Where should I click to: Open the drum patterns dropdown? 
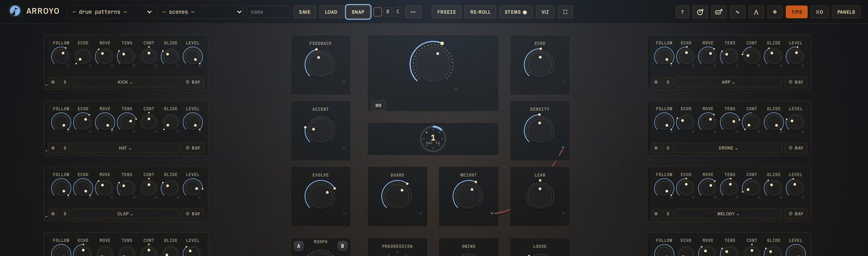click(110, 12)
